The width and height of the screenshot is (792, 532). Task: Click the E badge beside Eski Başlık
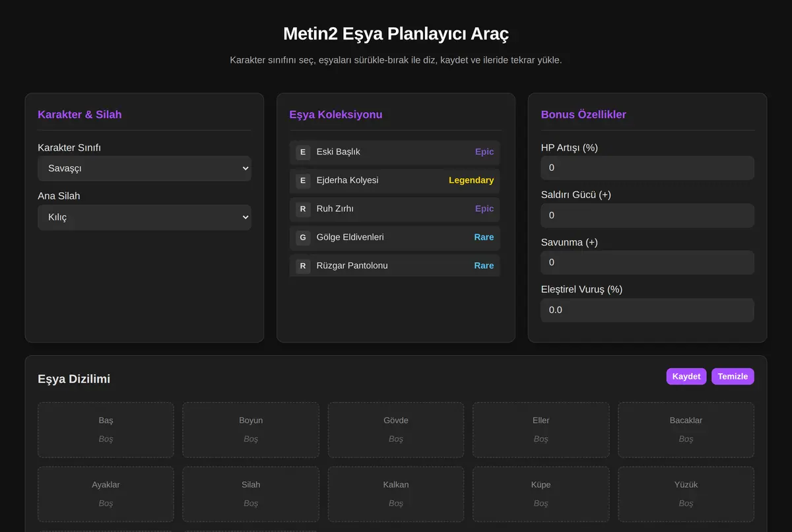pos(303,152)
